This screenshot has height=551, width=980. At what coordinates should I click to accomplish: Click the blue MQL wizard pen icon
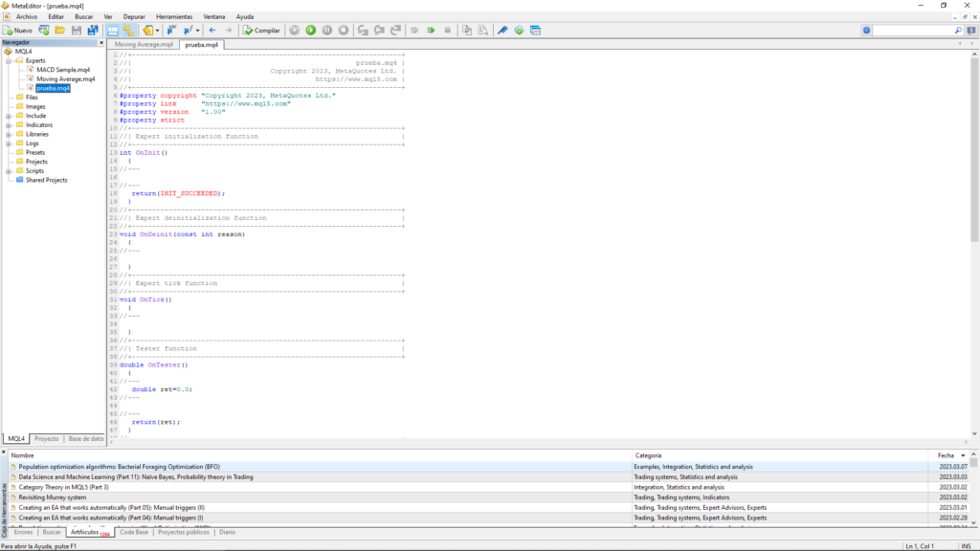click(502, 30)
